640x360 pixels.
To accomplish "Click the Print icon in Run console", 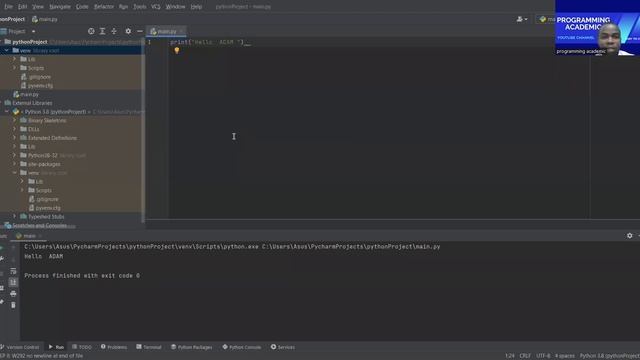I will tap(13, 293).
